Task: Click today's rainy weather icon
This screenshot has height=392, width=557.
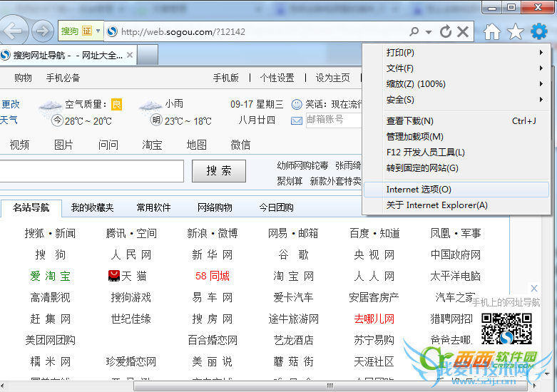Action: 51,108
